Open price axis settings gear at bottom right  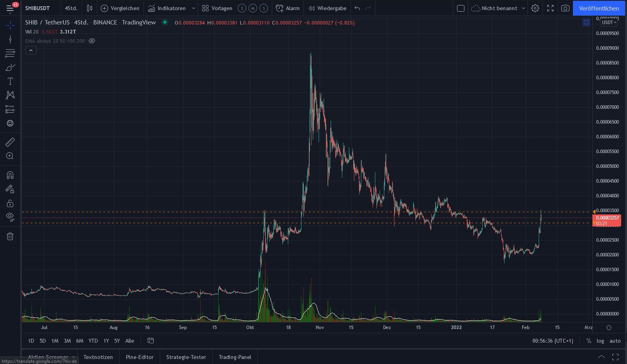tap(609, 327)
